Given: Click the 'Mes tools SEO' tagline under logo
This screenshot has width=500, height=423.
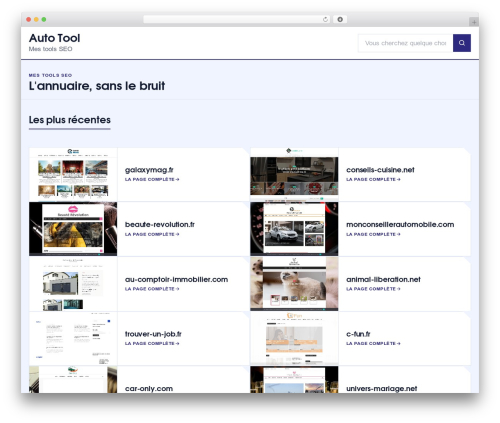Looking at the screenshot, I should (50, 49).
